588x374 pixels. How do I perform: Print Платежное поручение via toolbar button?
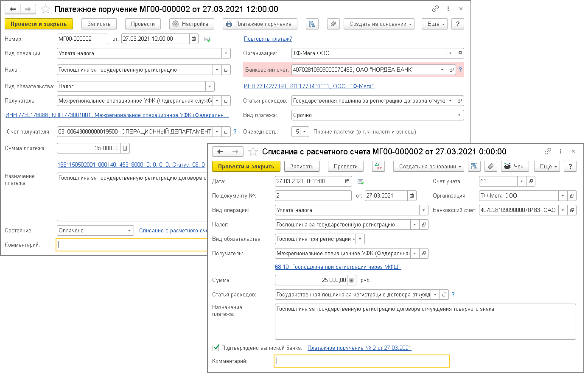[x=260, y=24]
